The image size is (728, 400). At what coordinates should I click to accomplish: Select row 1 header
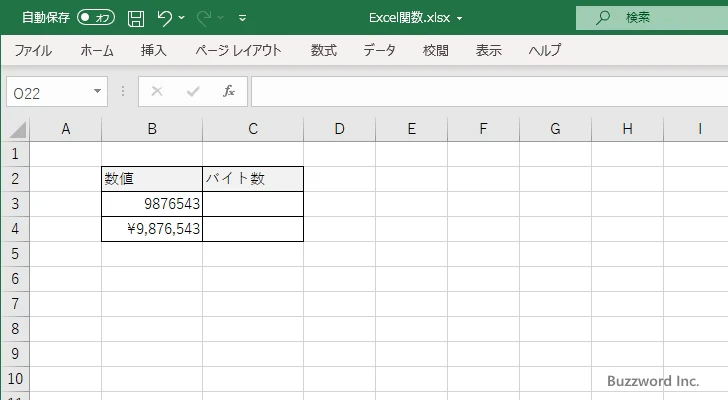click(15, 154)
